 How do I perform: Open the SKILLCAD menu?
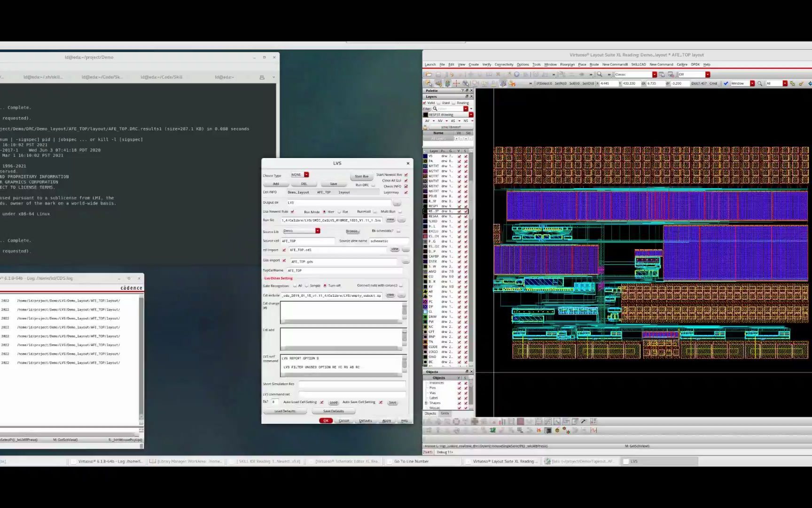(638, 64)
